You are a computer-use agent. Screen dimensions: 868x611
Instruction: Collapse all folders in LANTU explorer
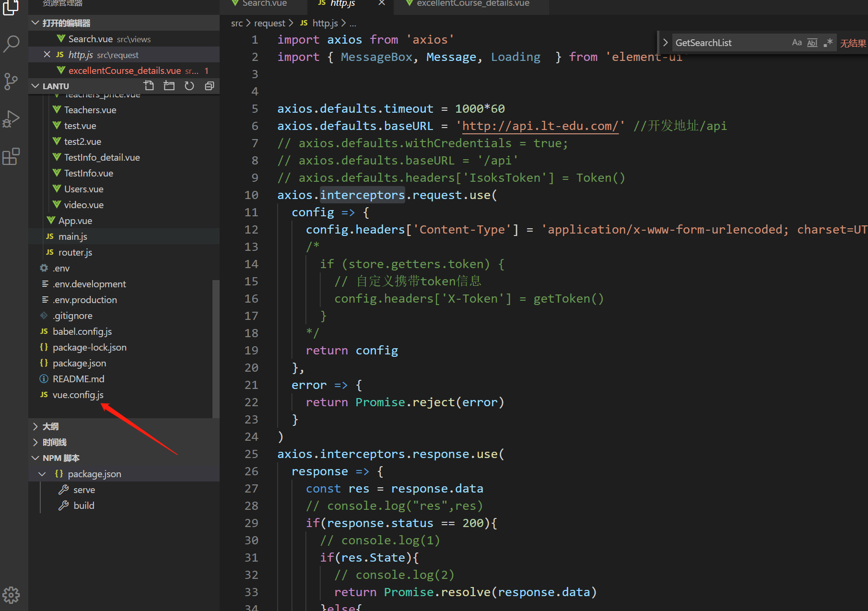(210, 86)
